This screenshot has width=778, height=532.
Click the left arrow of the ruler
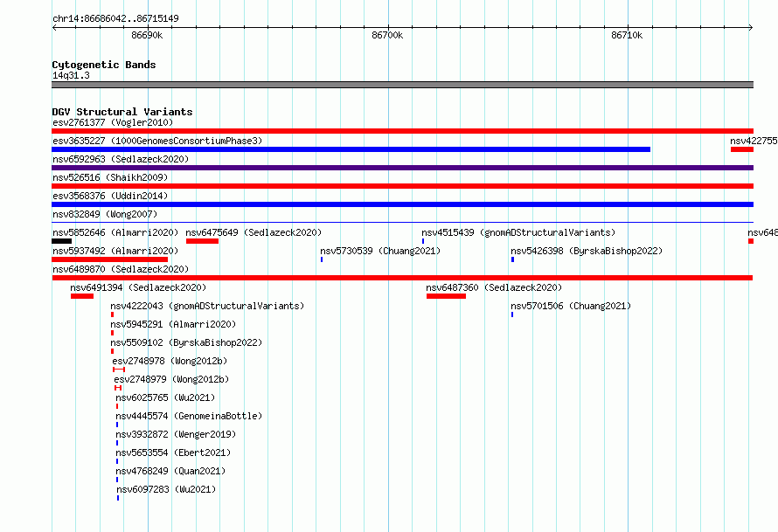[54, 28]
